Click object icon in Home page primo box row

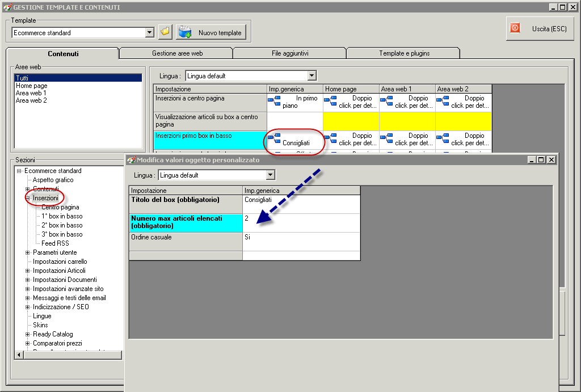click(x=331, y=137)
